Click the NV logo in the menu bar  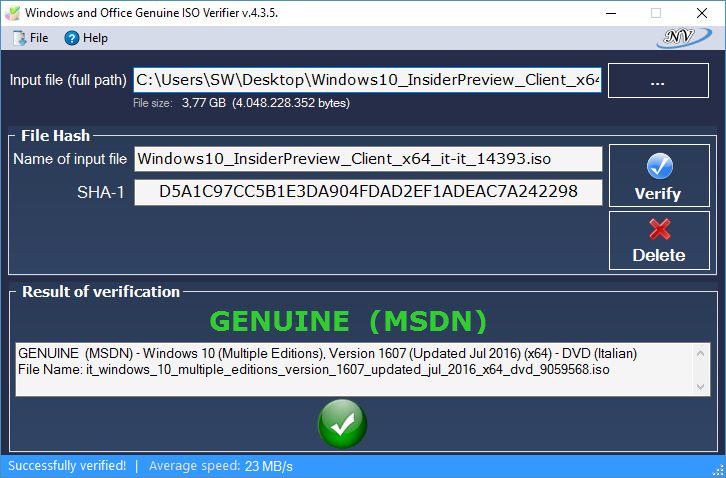point(685,37)
